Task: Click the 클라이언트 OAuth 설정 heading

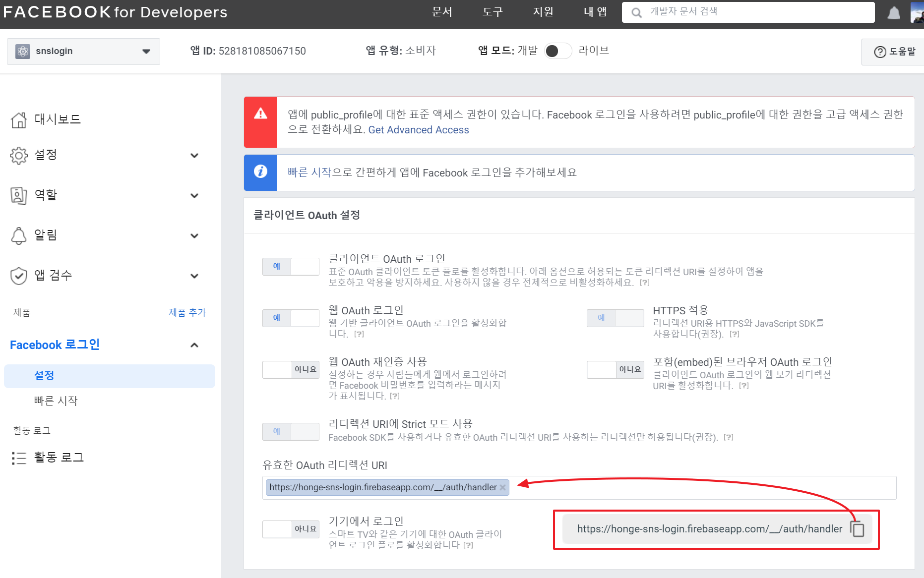Action: pyautogui.click(x=307, y=215)
